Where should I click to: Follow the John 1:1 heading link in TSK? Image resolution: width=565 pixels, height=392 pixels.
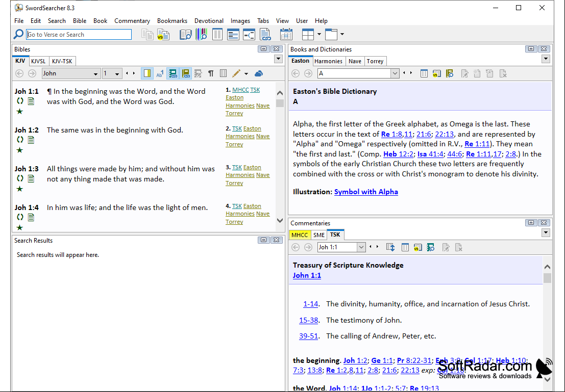pyautogui.click(x=307, y=275)
